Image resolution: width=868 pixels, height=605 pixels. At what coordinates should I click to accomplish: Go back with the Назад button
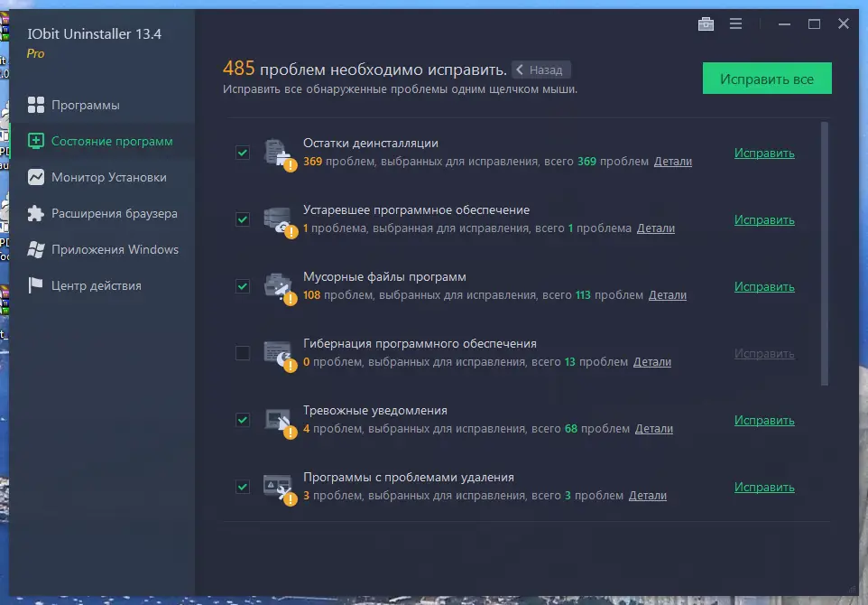click(540, 70)
